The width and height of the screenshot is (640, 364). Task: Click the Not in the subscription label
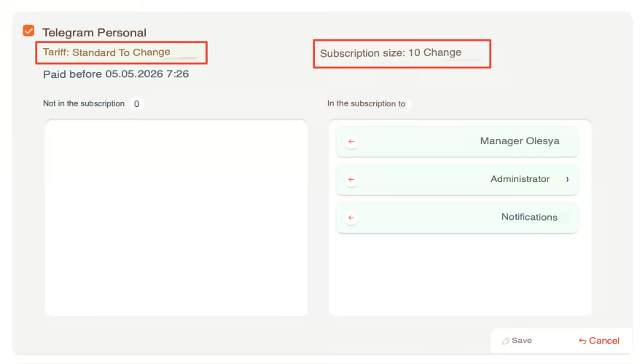[x=84, y=104]
